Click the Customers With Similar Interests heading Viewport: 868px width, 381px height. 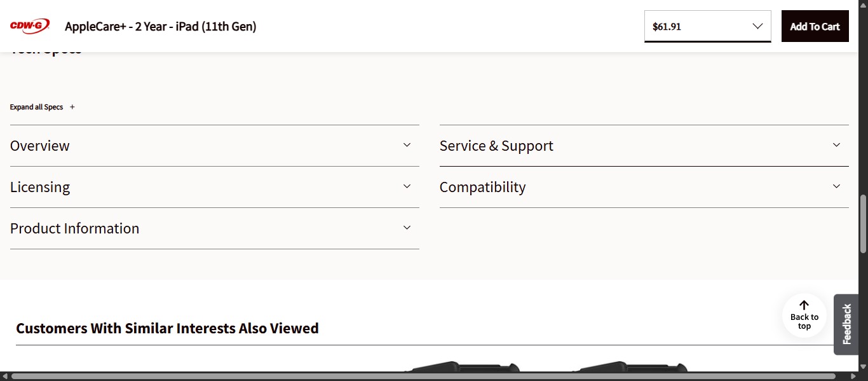[x=168, y=328]
